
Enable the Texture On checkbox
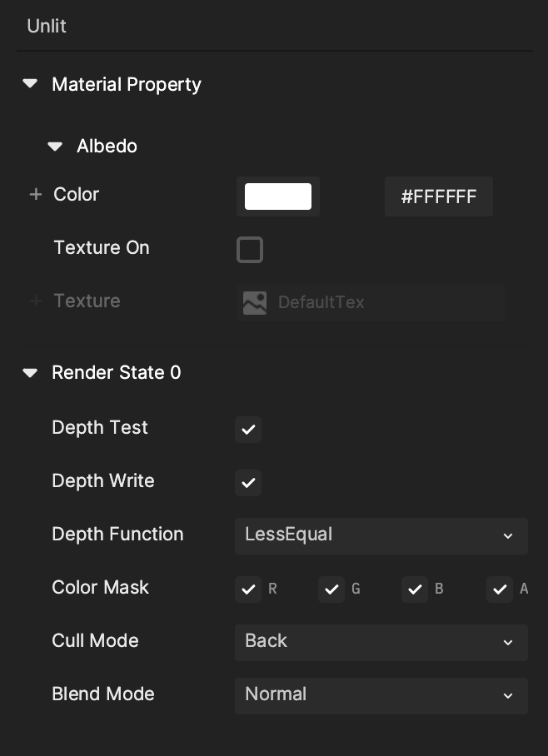pyautogui.click(x=249, y=249)
